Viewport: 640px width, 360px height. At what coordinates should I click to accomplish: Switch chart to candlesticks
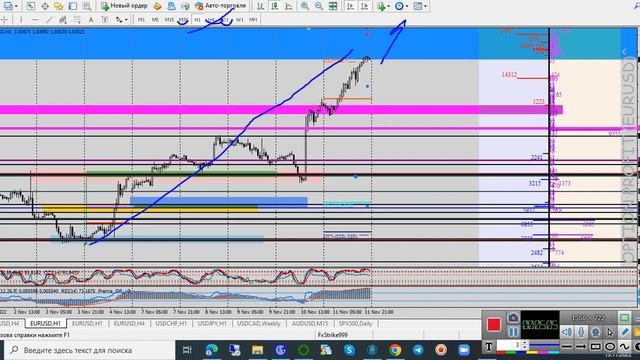click(x=275, y=6)
